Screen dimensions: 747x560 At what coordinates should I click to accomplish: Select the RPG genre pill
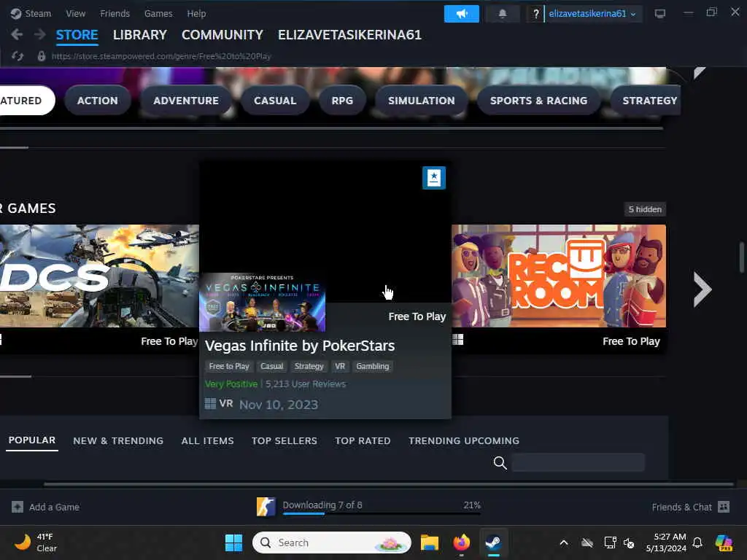tap(342, 101)
